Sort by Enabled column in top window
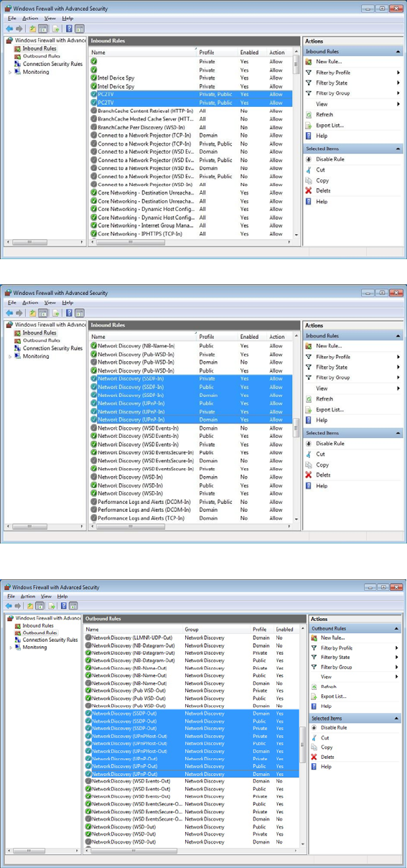This screenshot has width=407, height=868. point(253,52)
